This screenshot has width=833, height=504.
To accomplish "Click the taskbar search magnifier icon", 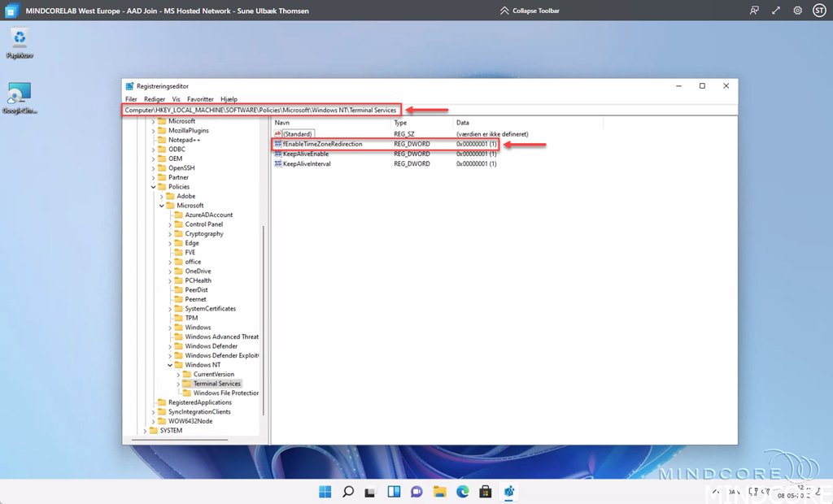I will coord(348,492).
